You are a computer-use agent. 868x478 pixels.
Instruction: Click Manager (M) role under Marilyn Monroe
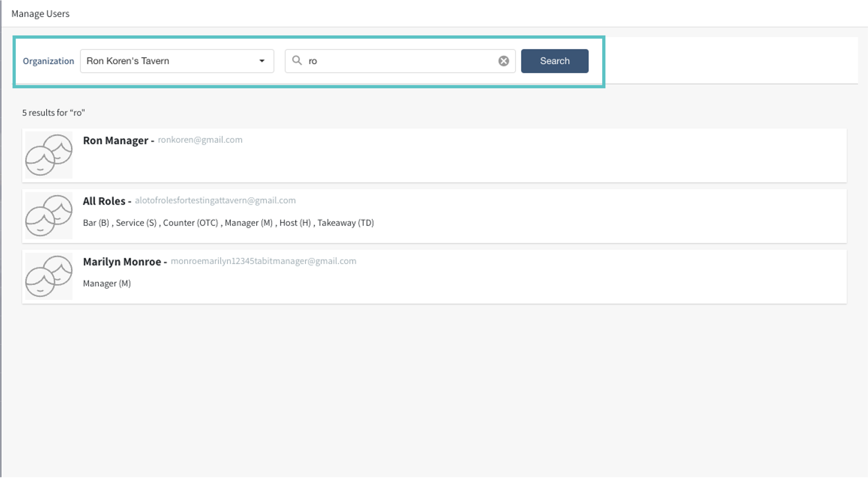[x=107, y=283]
